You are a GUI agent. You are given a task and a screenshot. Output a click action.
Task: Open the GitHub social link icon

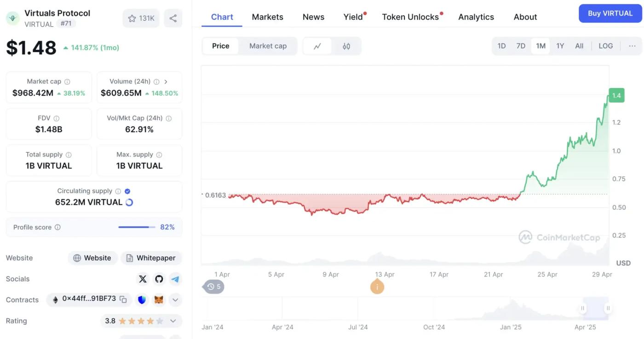coord(159,279)
